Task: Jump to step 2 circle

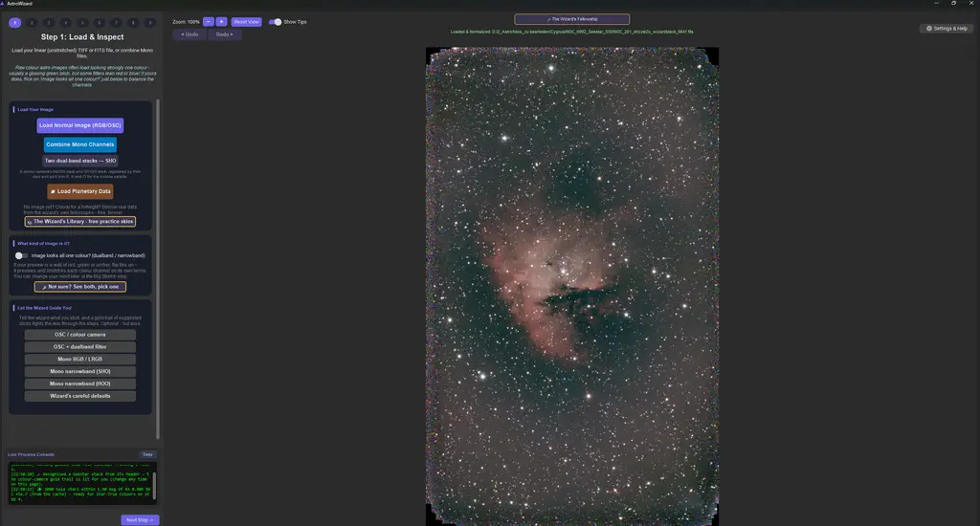Action: pyautogui.click(x=32, y=23)
